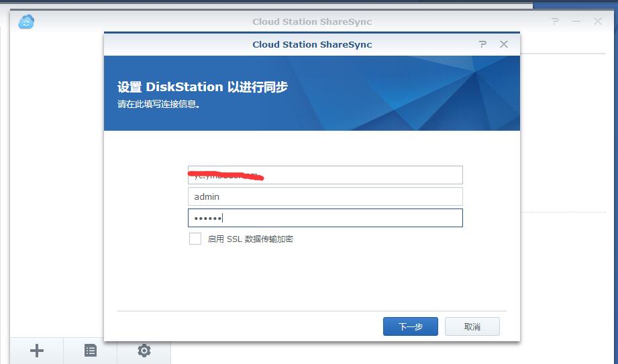The height and width of the screenshot is (364, 618).
Task: Focus the password input field
Action: tap(325, 218)
